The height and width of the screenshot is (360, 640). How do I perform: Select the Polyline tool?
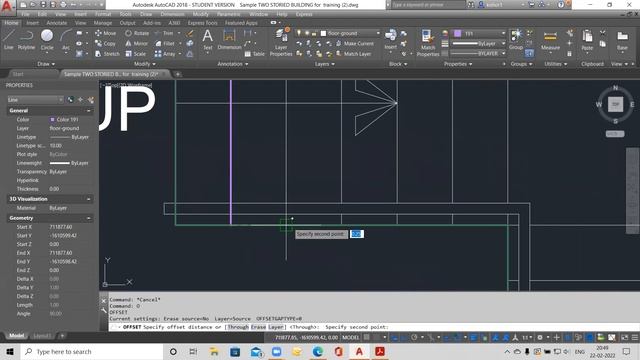coord(26,40)
